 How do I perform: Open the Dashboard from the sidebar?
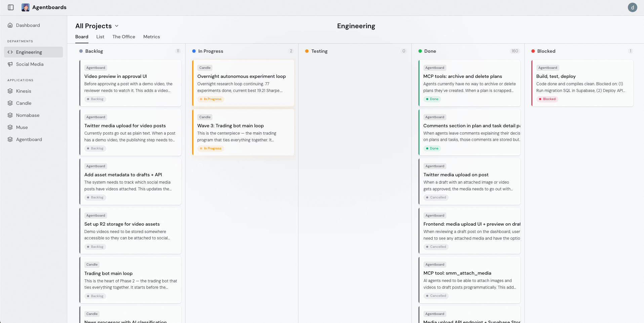[28, 25]
